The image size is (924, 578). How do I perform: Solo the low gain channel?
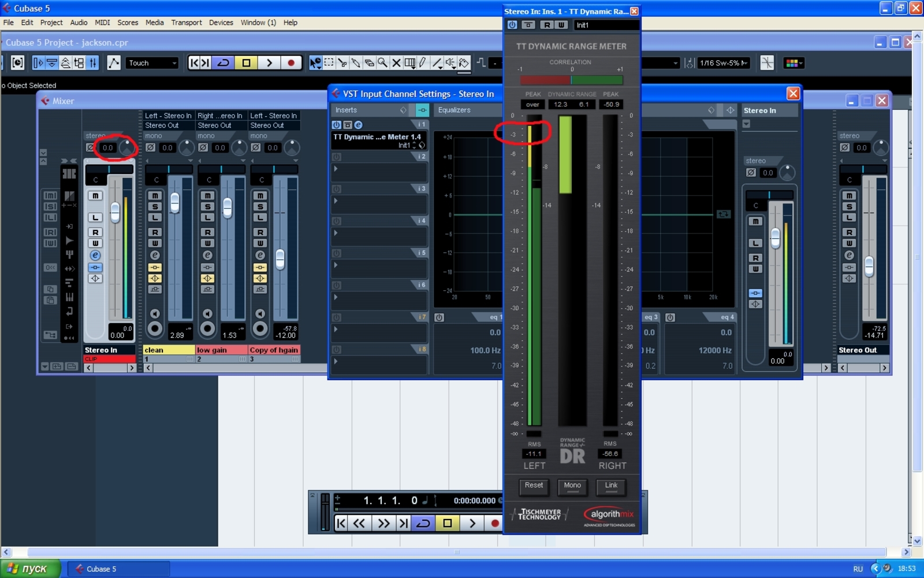coord(207,207)
